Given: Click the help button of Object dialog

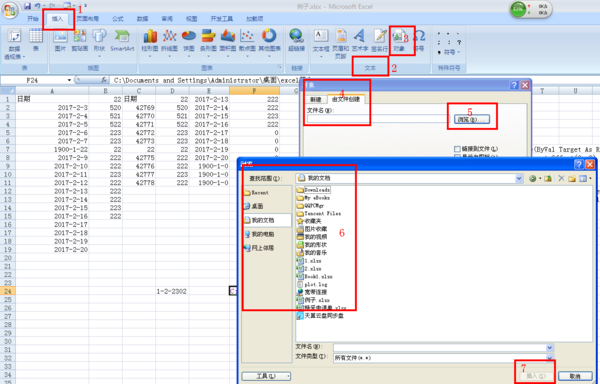Looking at the screenshot, I should (515, 85).
